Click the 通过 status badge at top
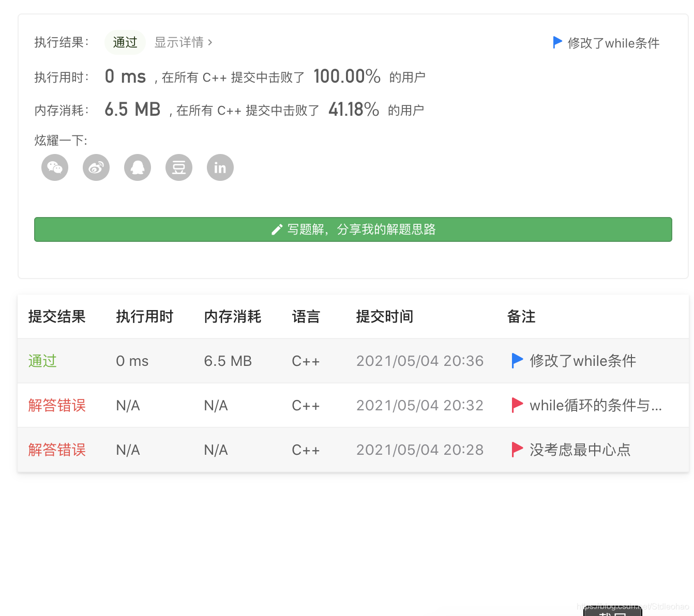 click(x=125, y=42)
